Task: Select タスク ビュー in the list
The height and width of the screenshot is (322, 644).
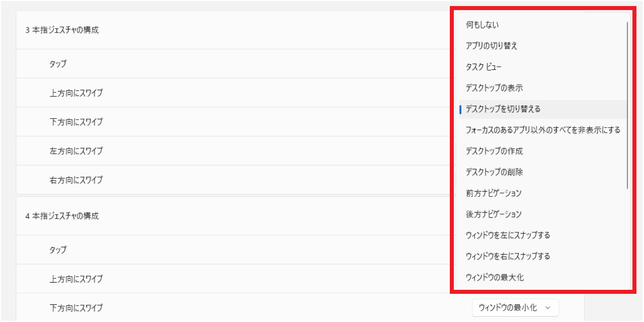Action: [484, 67]
